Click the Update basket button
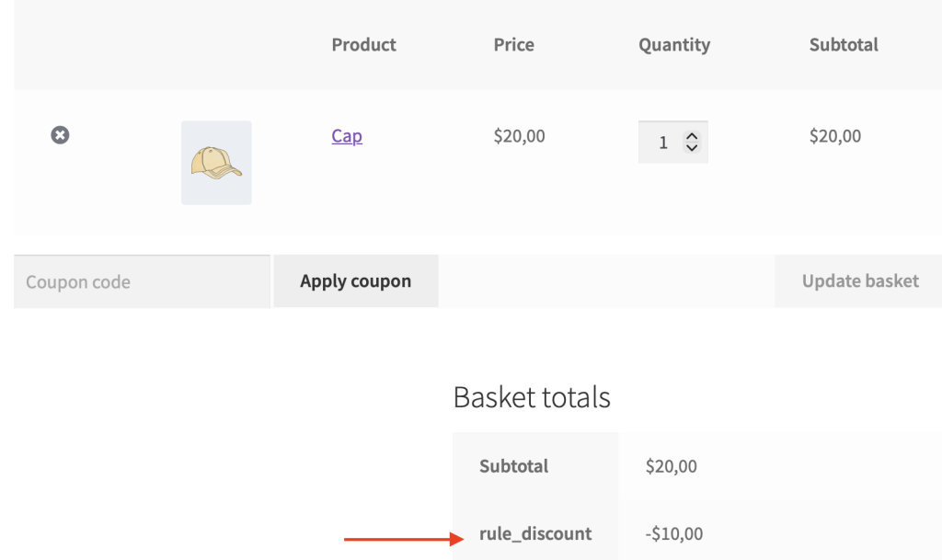The image size is (942, 560). pyautogui.click(x=859, y=281)
